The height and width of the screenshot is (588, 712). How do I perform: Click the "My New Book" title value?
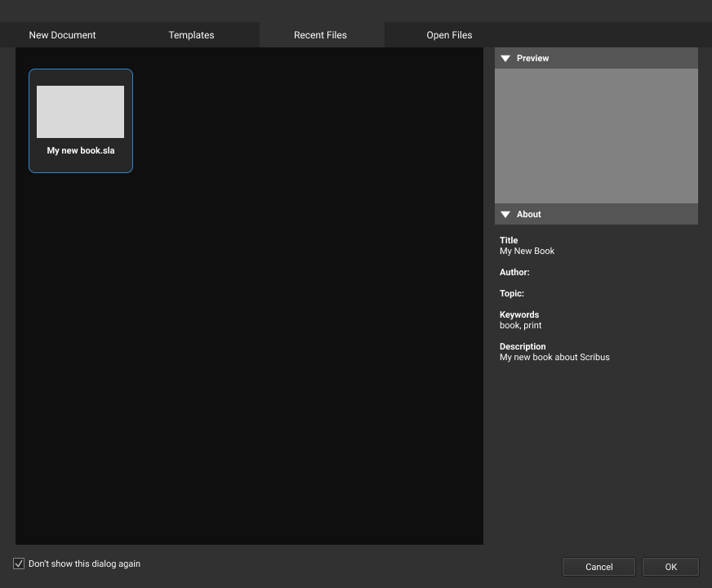(527, 252)
